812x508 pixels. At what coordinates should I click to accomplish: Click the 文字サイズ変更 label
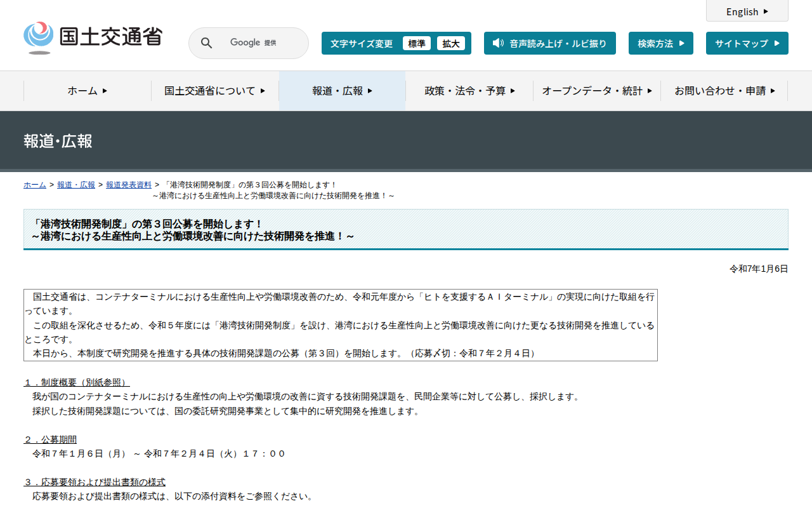(362, 43)
